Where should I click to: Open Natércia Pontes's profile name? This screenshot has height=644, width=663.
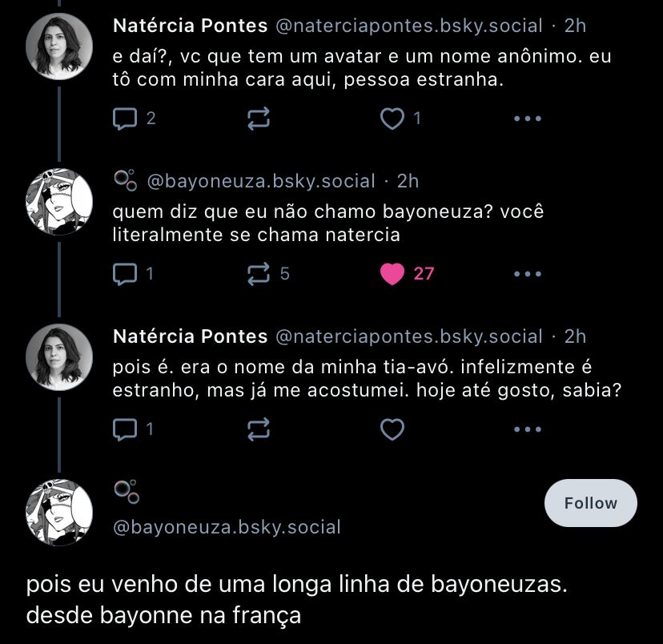pos(190,25)
